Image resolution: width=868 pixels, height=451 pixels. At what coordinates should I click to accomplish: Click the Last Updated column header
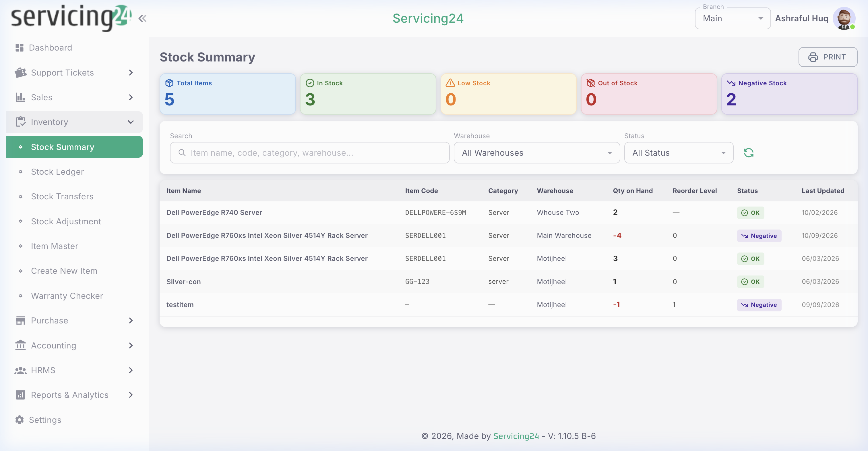[823, 190]
